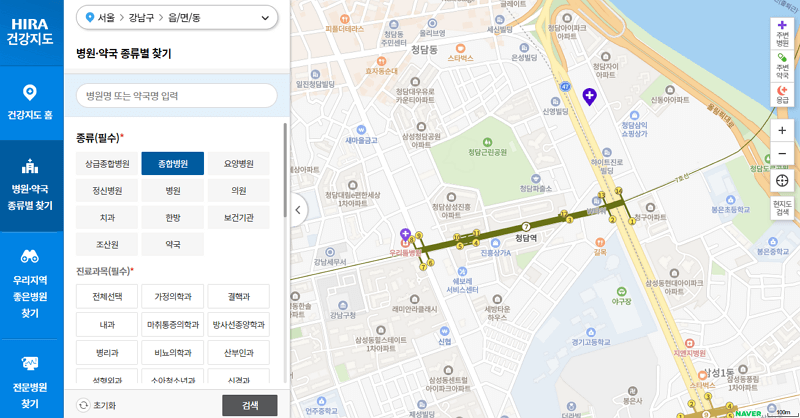Click the search panel vertical scrollbar
This screenshot has width=800, height=418.
[x=285, y=169]
